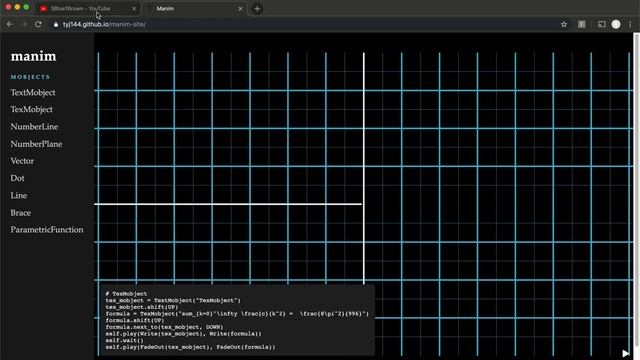Screen dimensions: 640x360
Task: Bookmark this page with the star icon
Action: (x=564, y=24)
